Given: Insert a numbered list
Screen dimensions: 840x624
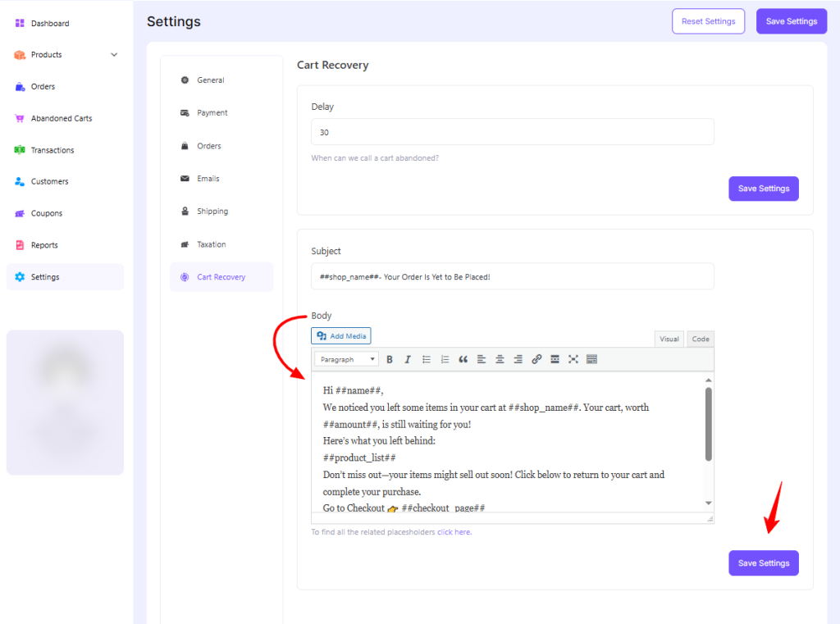Looking at the screenshot, I should [445, 359].
